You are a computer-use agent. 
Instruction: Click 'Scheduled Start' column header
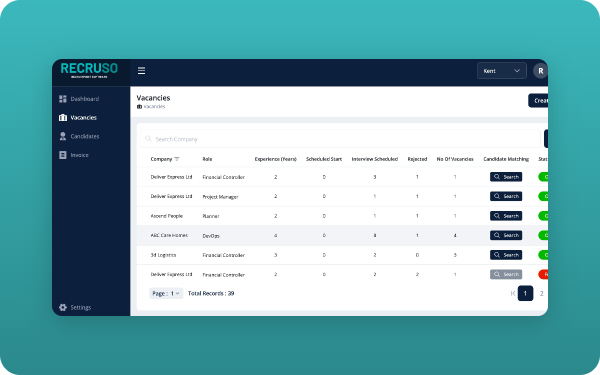[324, 159]
